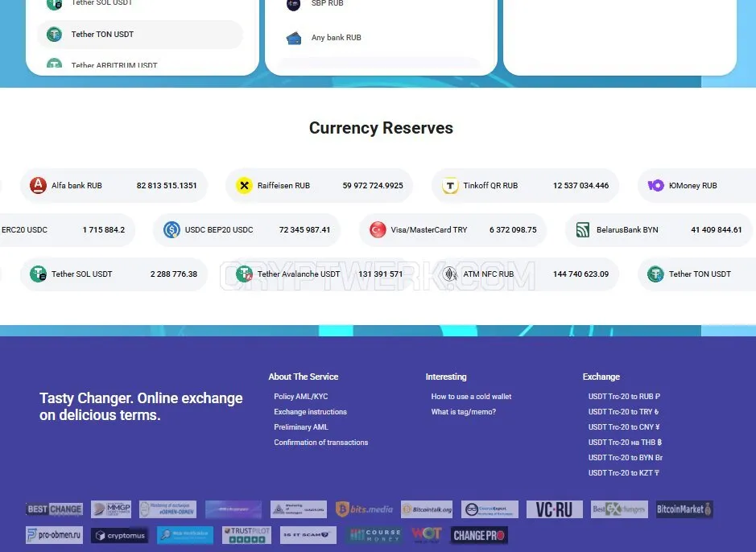Open How to use a cold wallet
756x552 pixels.
[471, 397]
